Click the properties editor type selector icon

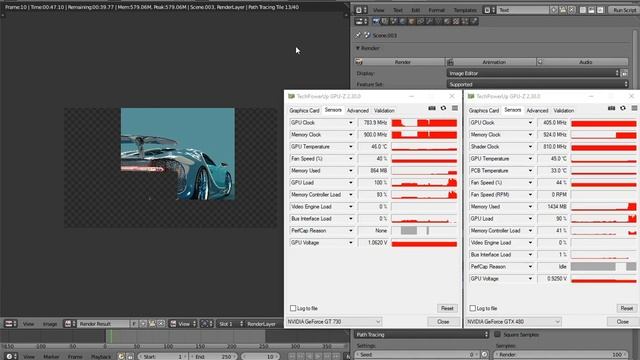(x=361, y=21)
